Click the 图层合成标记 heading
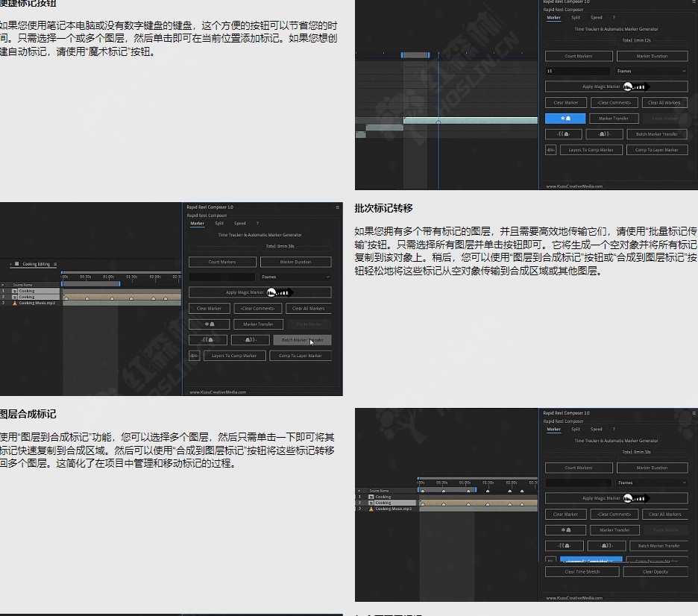Viewport: 698px width, 616px height. click(x=28, y=414)
